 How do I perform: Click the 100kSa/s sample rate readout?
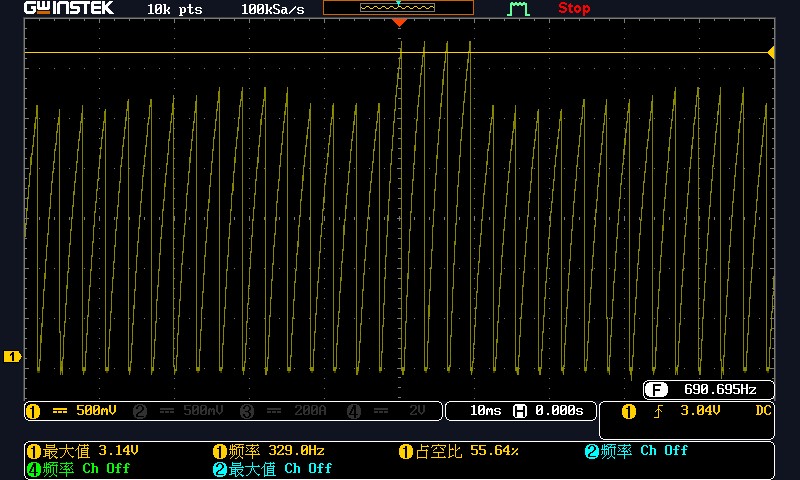click(x=272, y=9)
